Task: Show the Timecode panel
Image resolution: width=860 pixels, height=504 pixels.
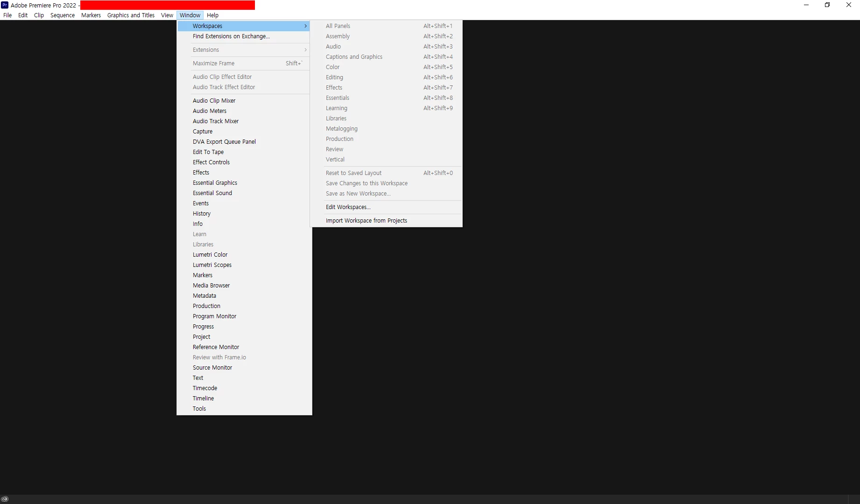Action: (x=244, y=388)
